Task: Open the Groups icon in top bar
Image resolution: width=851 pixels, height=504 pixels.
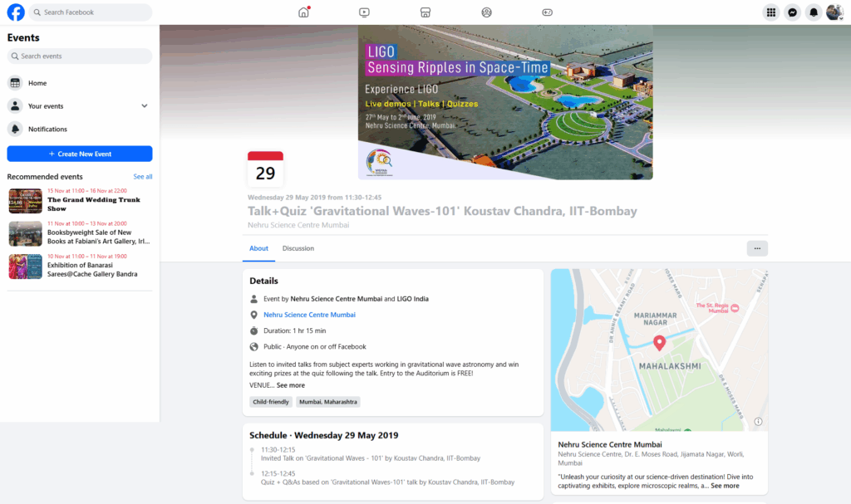Action: [486, 12]
